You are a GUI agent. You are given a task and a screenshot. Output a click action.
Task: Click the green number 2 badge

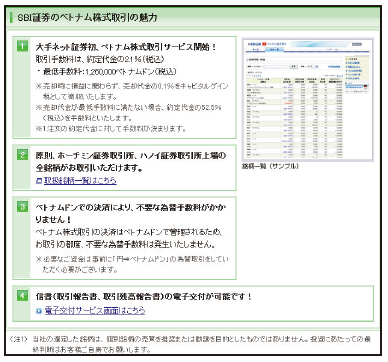[22, 154]
